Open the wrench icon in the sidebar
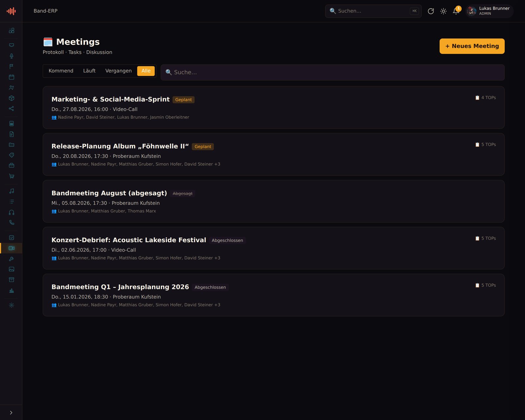 (11, 259)
